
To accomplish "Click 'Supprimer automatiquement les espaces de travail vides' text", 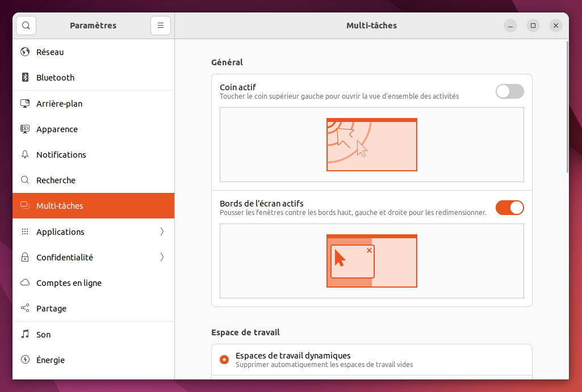I will (324, 365).
